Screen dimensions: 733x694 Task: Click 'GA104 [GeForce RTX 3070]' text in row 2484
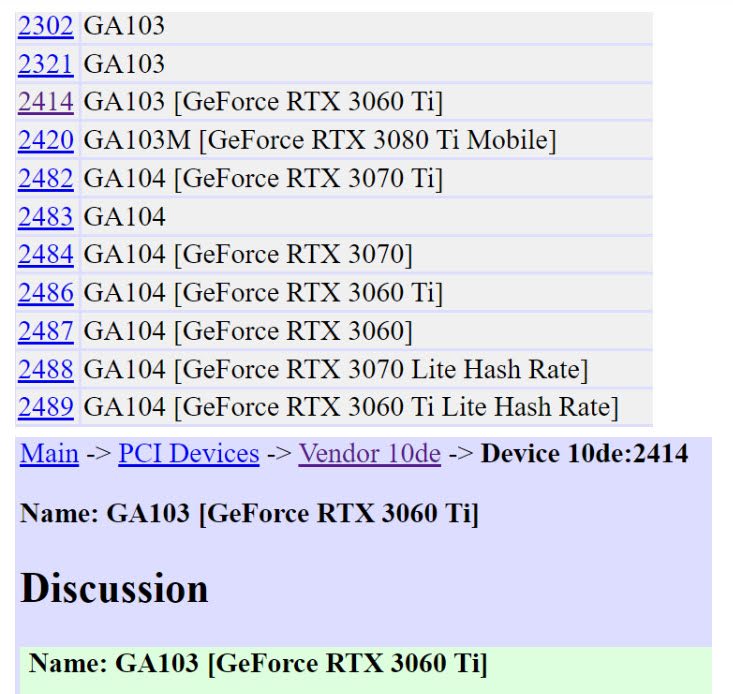248,255
